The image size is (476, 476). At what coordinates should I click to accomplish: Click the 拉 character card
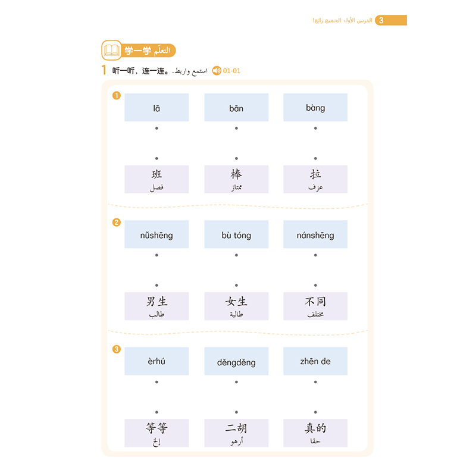pyautogui.click(x=315, y=180)
